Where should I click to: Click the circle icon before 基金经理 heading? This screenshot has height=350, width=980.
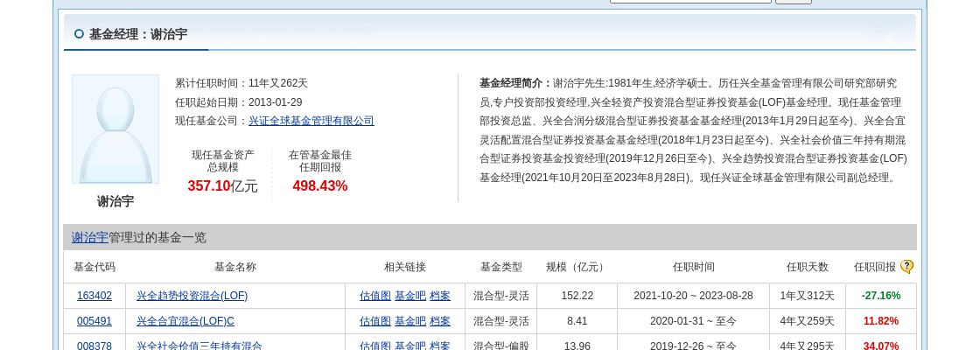(79, 34)
